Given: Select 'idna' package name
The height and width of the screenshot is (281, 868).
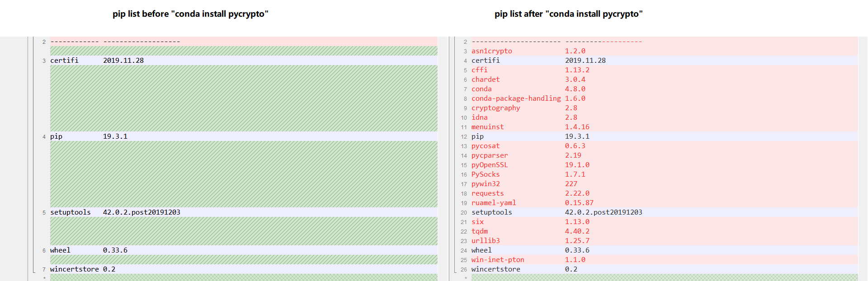Looking at the screenshot, I should click(479, 117).
